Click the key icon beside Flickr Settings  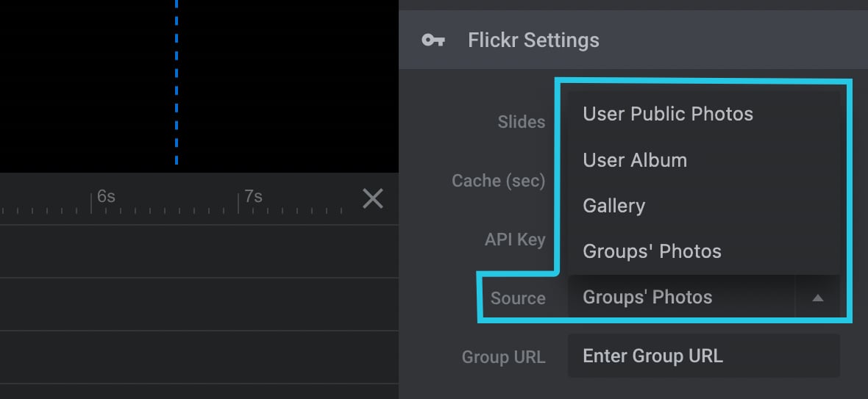point(433,40)
